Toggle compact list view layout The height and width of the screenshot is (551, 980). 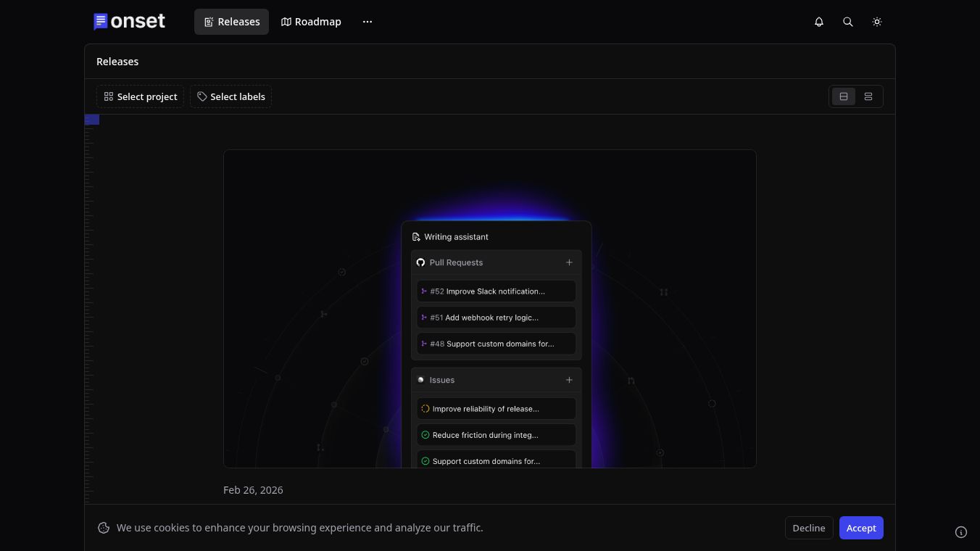click(868, 96)
